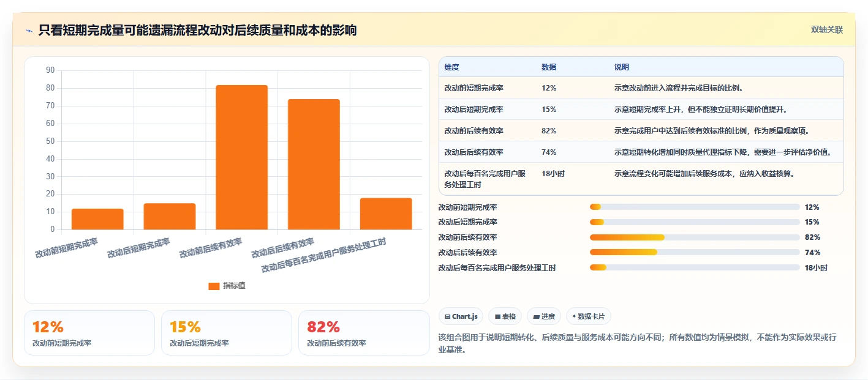Click the lightning icon beside the card title

pyautogui.click(x=29, y=31)
